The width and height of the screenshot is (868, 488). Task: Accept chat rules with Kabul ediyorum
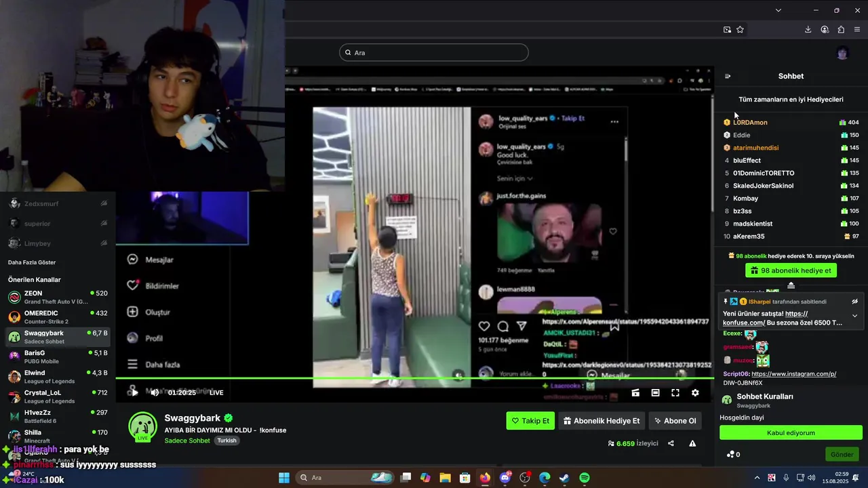pyautogui.click(x=791, y=432)
